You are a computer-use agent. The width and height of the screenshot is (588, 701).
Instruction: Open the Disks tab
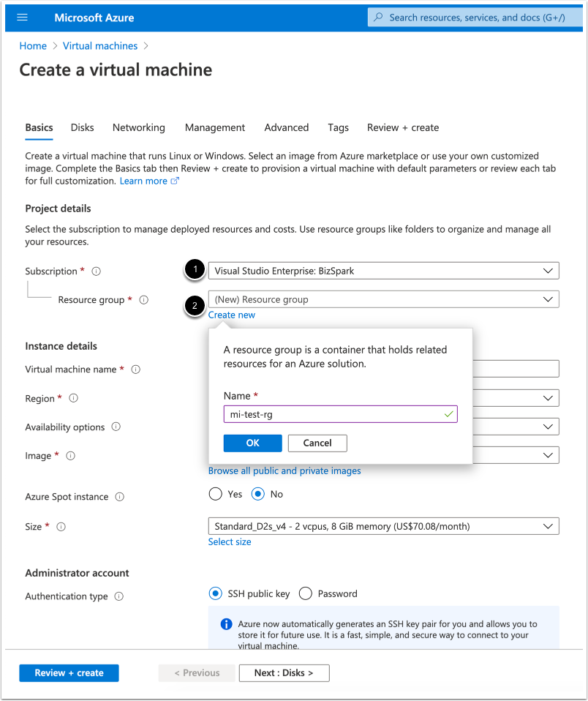point(82,127)
